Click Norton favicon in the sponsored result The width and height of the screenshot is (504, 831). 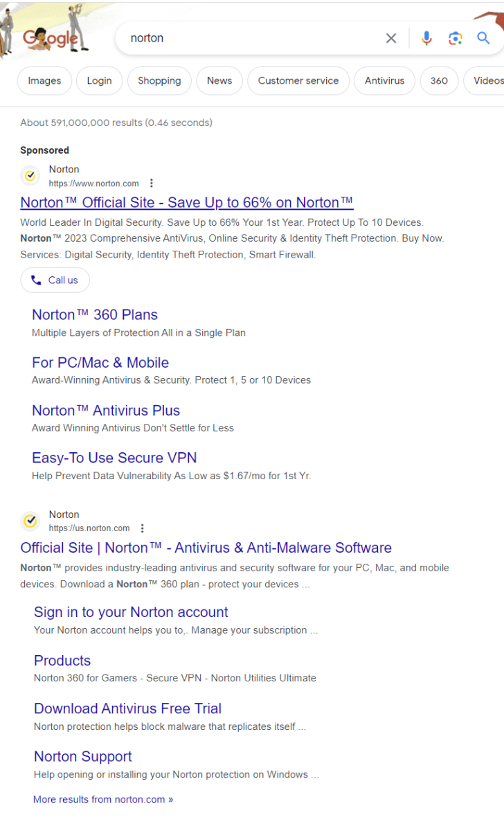point(30,176)
